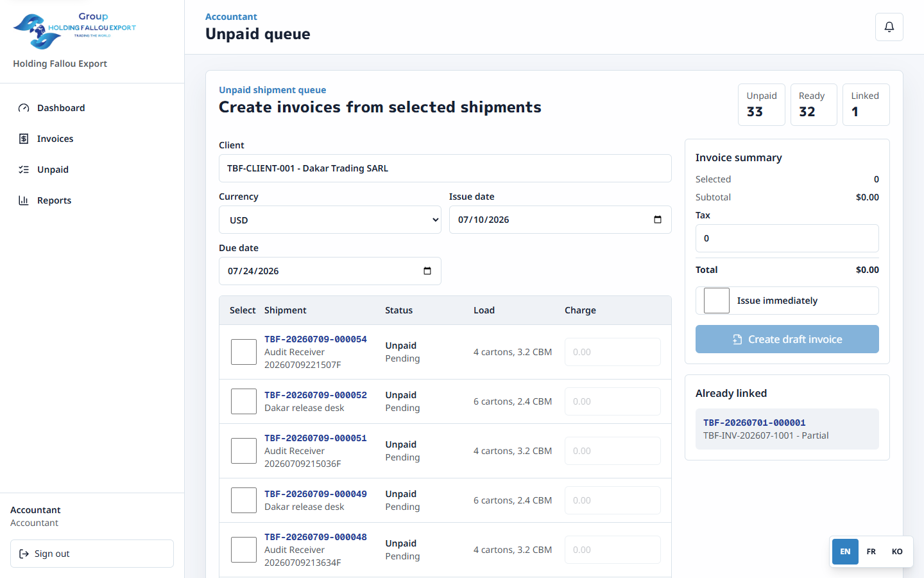Image resolution: width=924 pixels, height=578 pixels.
Task: Enable the Issue immediately checkbox
Action: coord(717,301)
